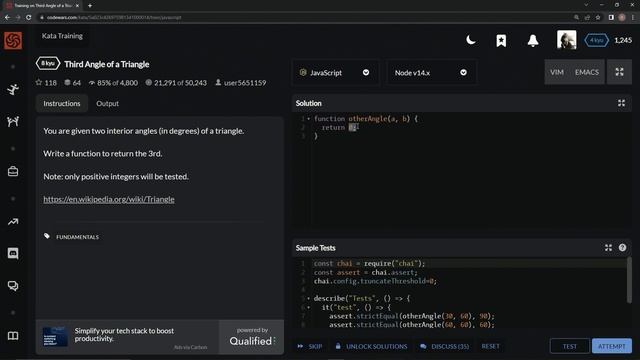
Task: Expand the Sample Tests panel
Action: [x=608, y=248]
